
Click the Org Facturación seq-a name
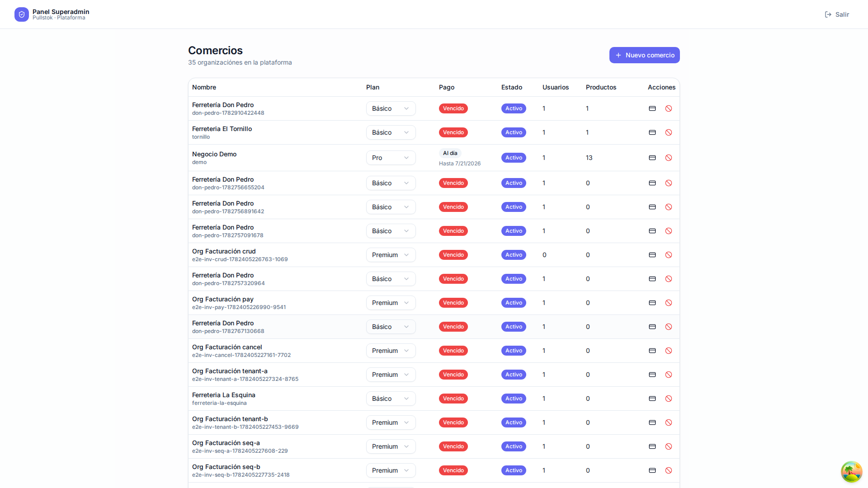click(x=226, y=443)
